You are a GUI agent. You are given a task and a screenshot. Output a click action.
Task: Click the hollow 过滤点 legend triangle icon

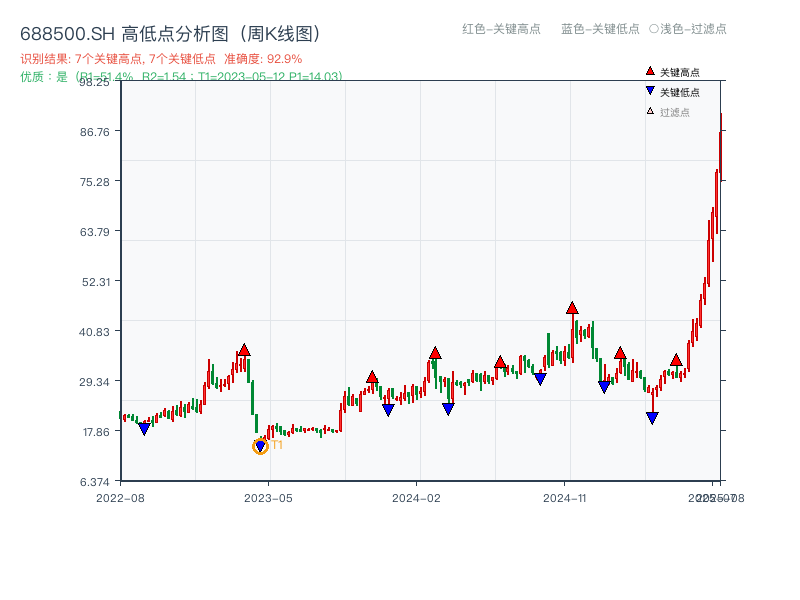650,111
